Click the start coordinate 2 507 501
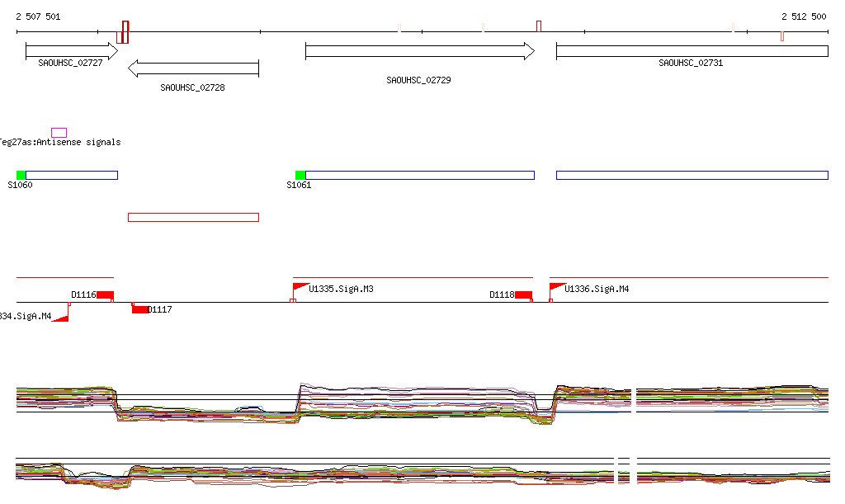This screenshot has width=845, height=504. coord(38,16)
